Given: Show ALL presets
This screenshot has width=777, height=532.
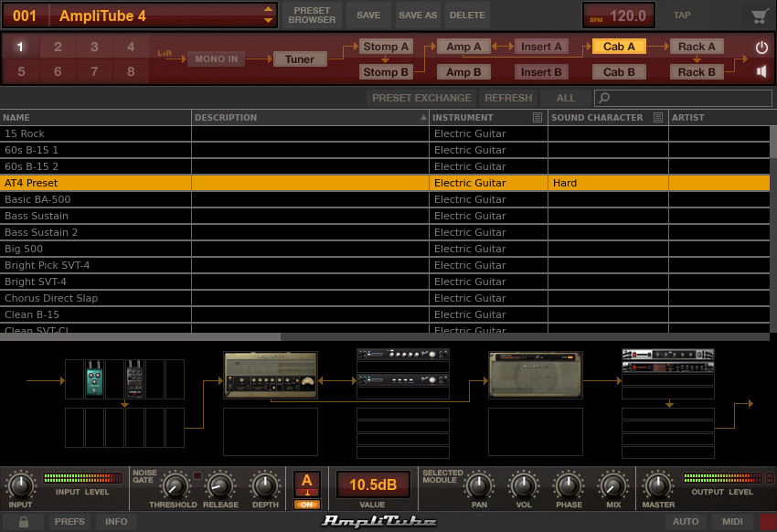Looking at the screenshot, I should click(566, 98).
